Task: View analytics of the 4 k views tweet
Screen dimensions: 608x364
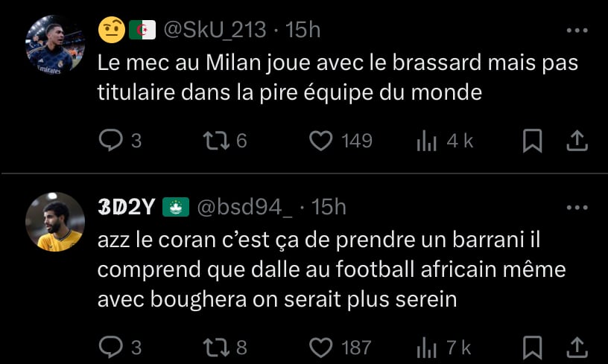Action: click(427, 141)
